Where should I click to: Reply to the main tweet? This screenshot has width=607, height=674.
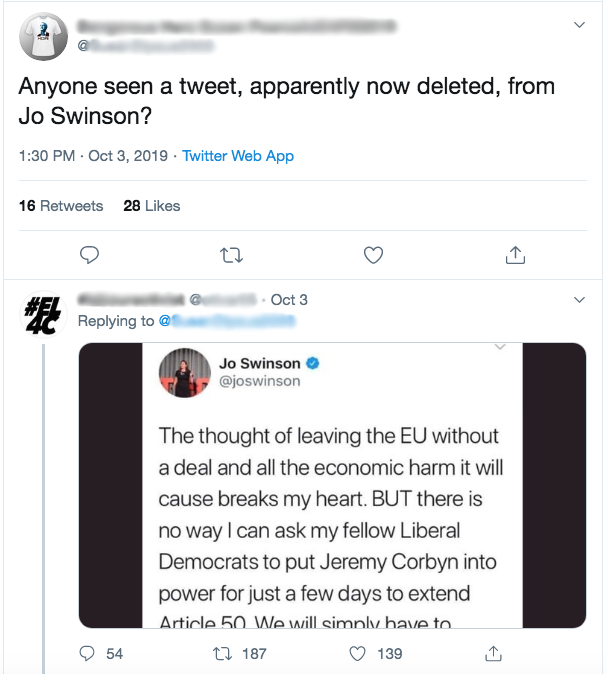(89, 255)
